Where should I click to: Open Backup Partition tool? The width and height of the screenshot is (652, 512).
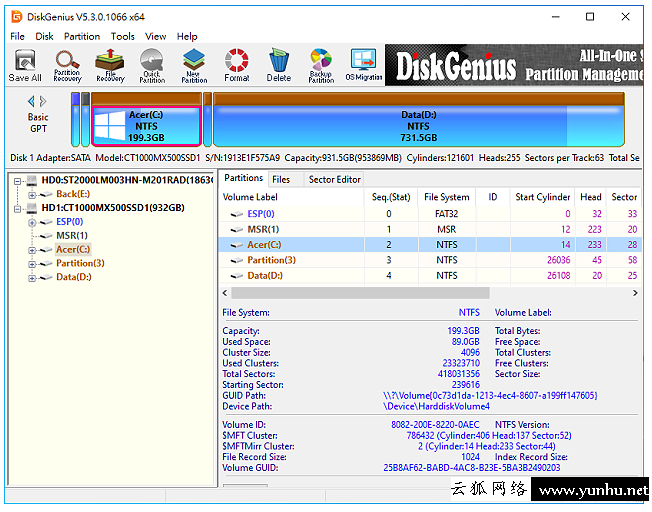coord(321,65)
